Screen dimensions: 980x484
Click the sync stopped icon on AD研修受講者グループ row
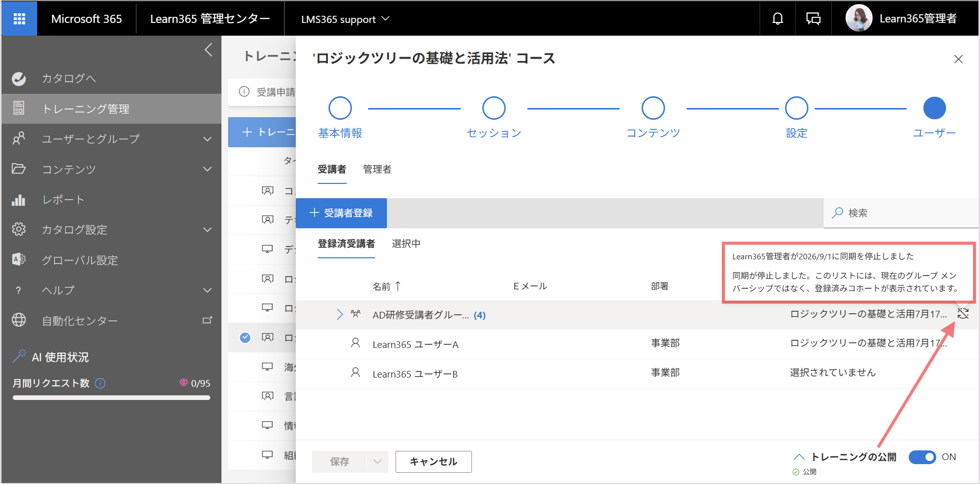[x=963, y=313]
